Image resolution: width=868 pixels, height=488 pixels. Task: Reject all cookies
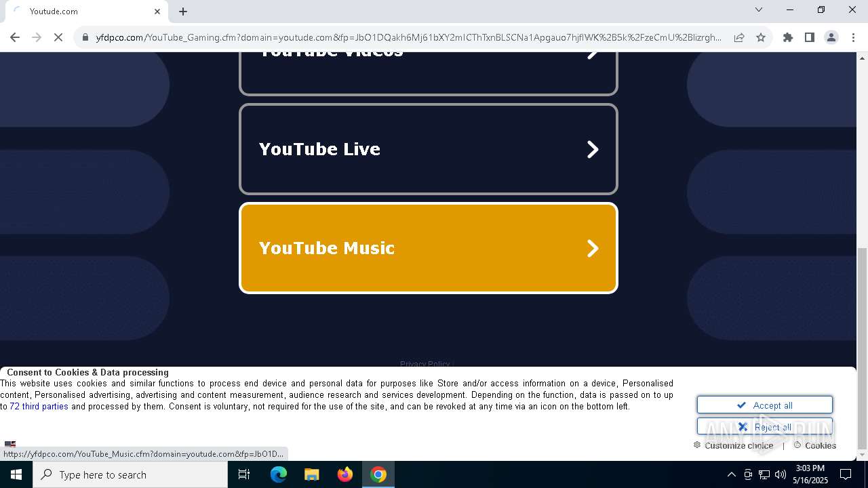point(765,427)
